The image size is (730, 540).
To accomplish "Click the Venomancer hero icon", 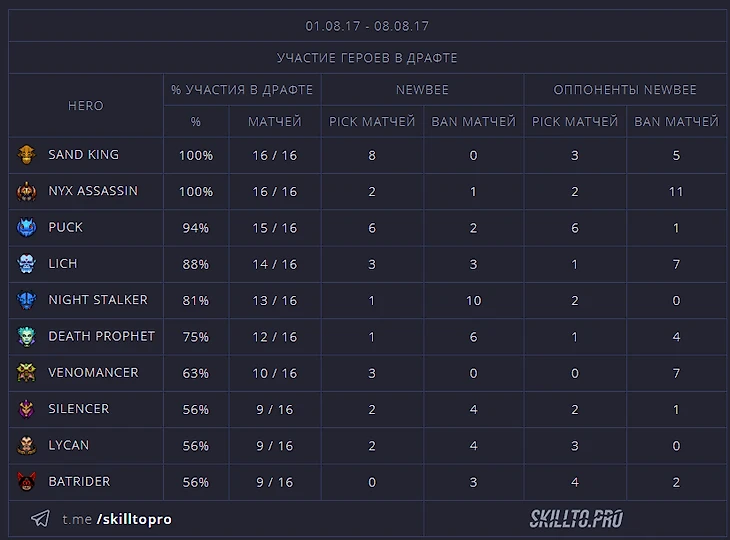I will click(27, 373).
